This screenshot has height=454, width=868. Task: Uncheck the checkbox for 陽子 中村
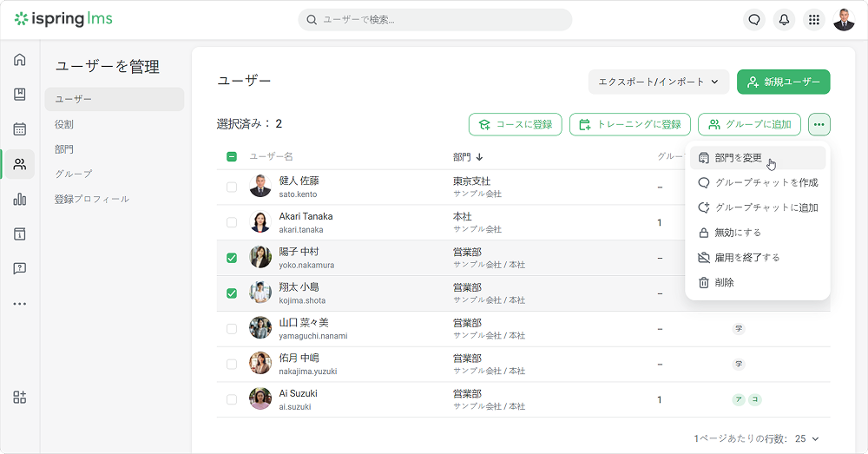pos(232,258)
